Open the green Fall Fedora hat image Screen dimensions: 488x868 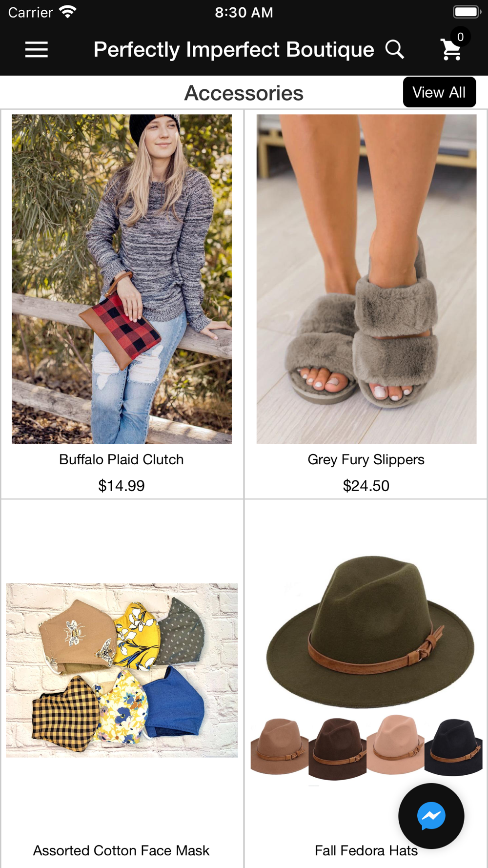(x=370, y=632)
